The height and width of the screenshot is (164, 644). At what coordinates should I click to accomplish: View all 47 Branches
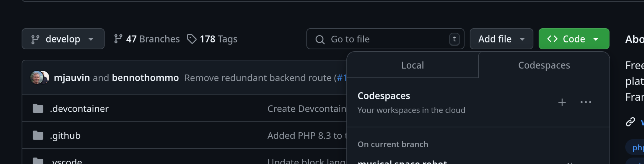pyautogui.click(x=153, y=39)
